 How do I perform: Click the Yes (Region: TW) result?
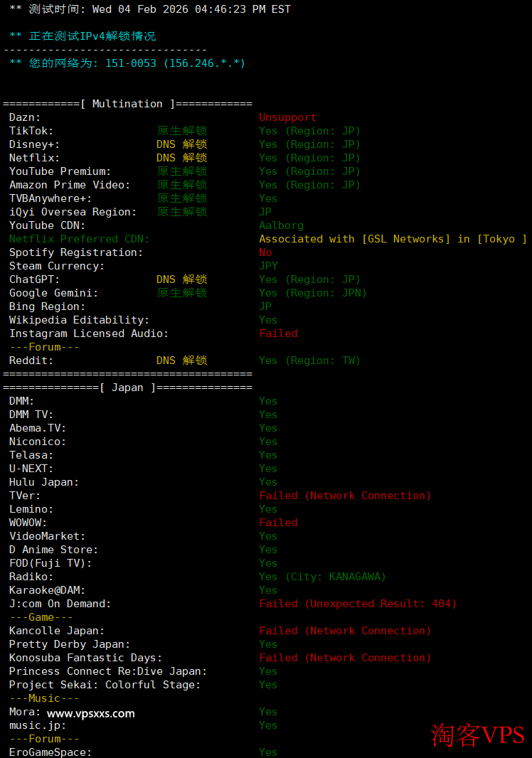point(309,361)
